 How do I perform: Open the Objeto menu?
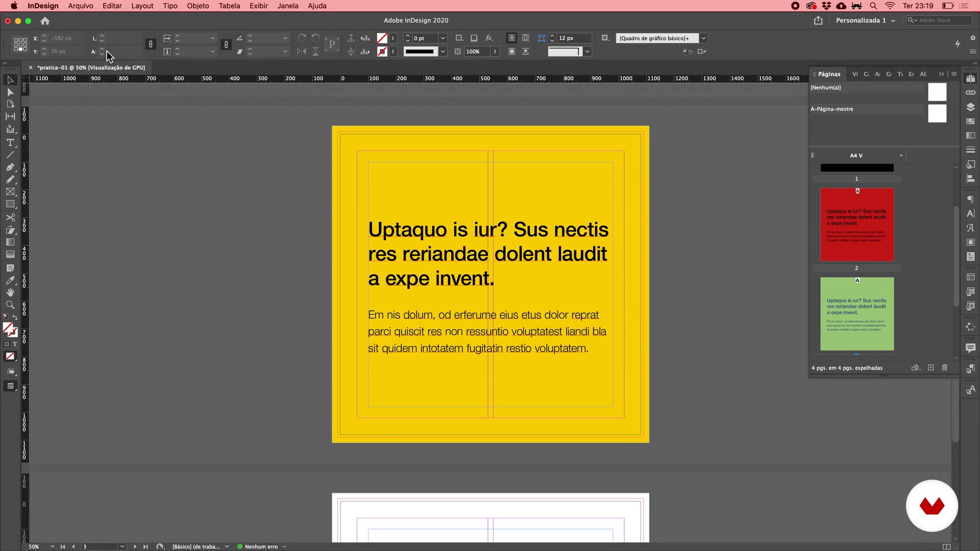tap(198, 6)
